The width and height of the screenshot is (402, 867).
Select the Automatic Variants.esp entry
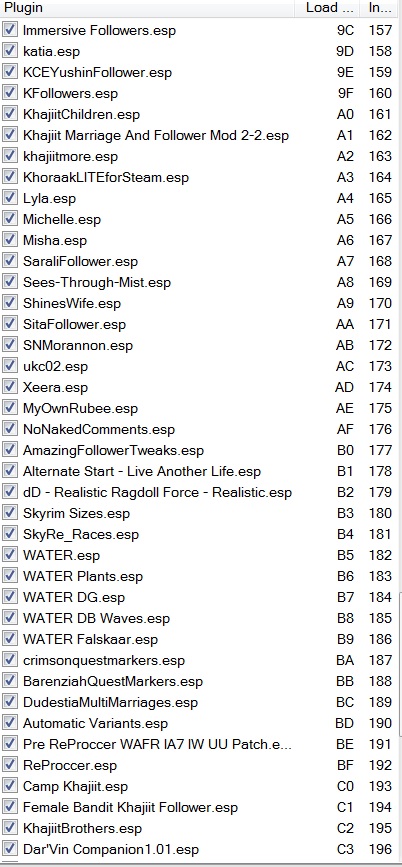click(199, 724)
